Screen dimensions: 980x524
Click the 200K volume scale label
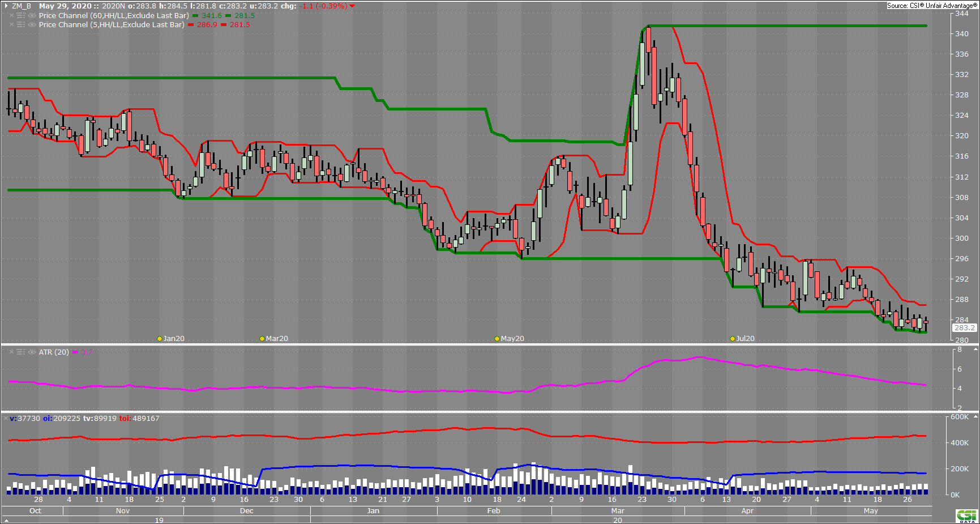point(960,469)
